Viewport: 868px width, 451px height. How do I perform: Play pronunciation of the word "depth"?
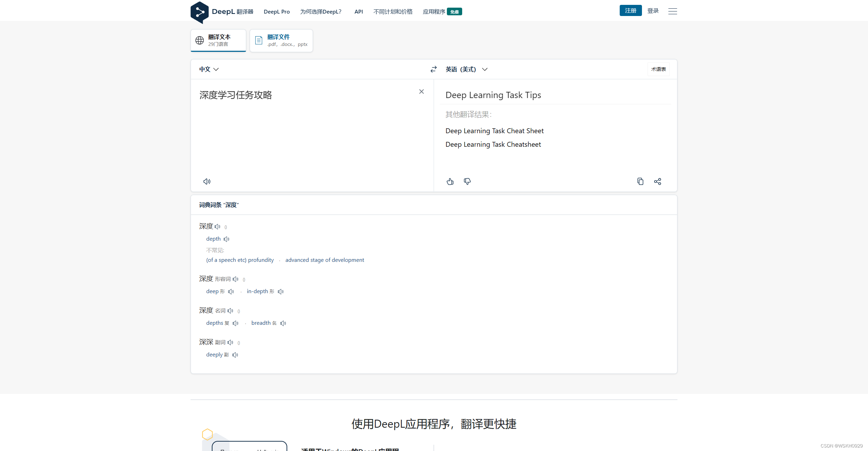(x=226, y=239)
